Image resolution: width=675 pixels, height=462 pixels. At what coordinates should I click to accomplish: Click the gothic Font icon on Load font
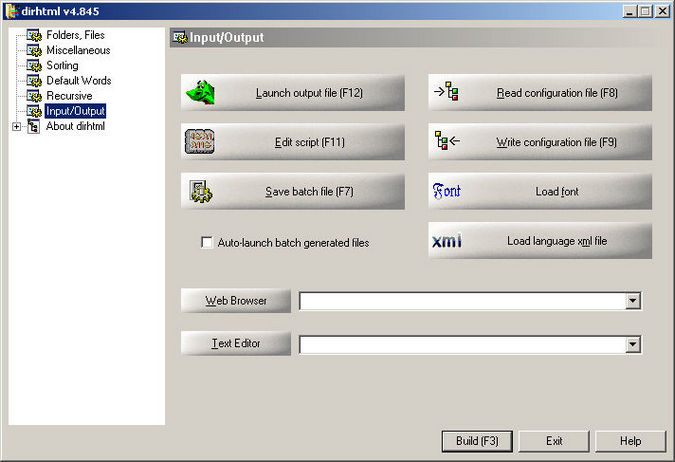pos(446,191)
